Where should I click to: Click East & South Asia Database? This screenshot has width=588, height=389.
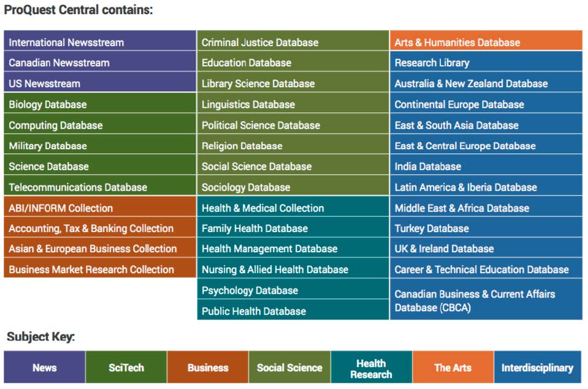486,124
